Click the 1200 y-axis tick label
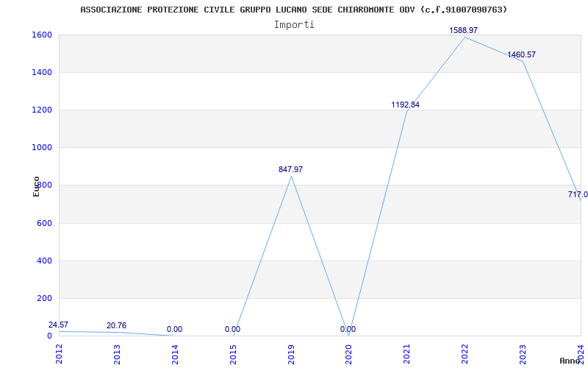The image size is (588, 368). (42, 110)
